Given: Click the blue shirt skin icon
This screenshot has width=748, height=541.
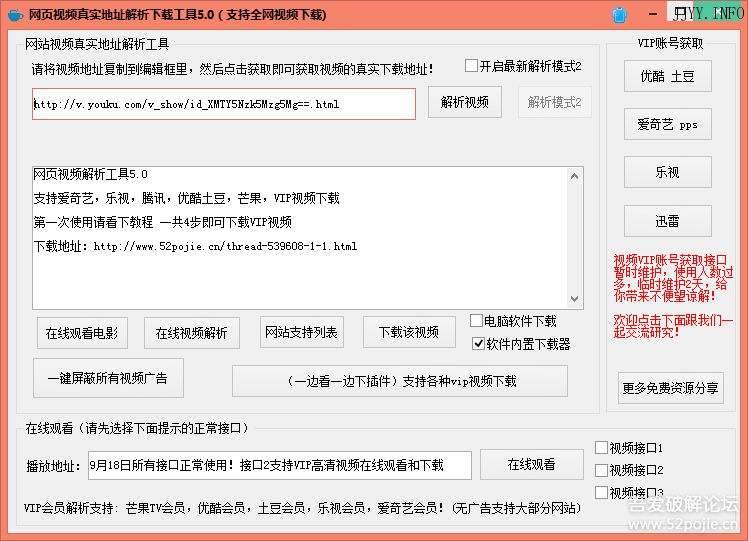Looking at the screenshot, I should click(x=619, y=15).
